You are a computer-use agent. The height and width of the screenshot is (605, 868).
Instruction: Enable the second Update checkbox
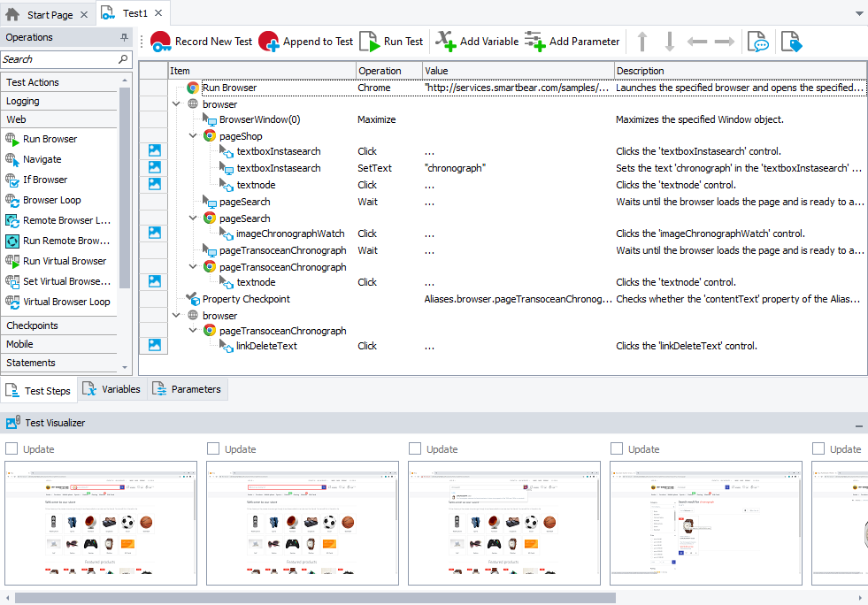pos(213,449)
